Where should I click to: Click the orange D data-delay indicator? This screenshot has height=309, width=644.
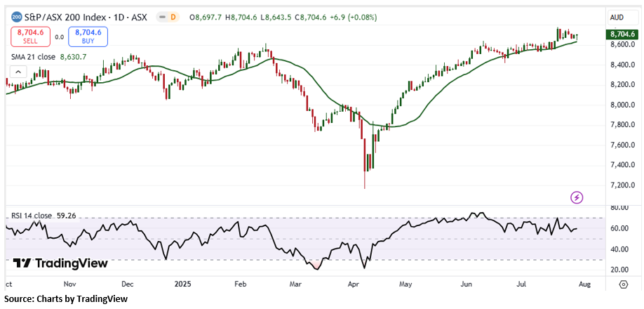pyautogui.click(x=173, y=18)
